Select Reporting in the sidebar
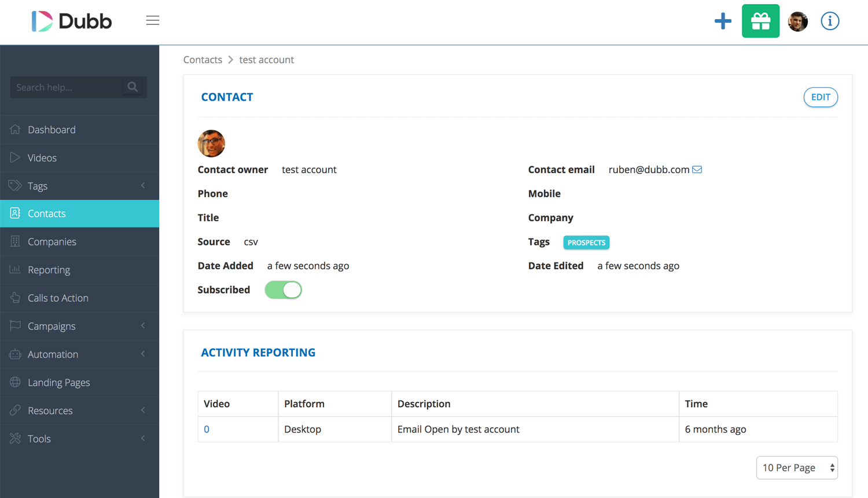 (79, 270)
